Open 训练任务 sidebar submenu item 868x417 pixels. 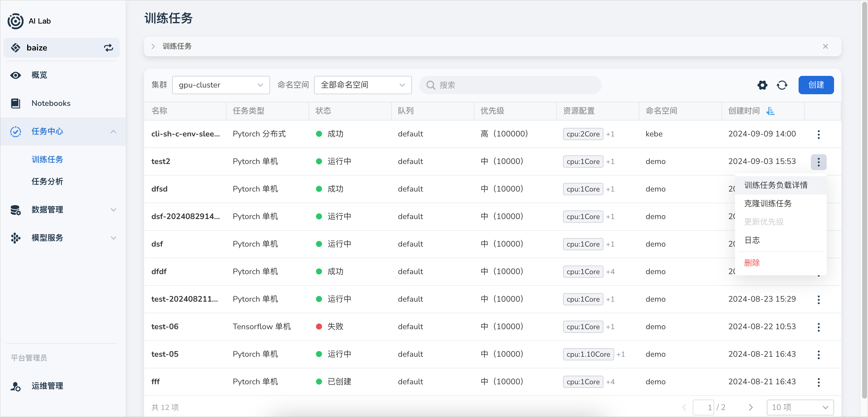[47, 159]
